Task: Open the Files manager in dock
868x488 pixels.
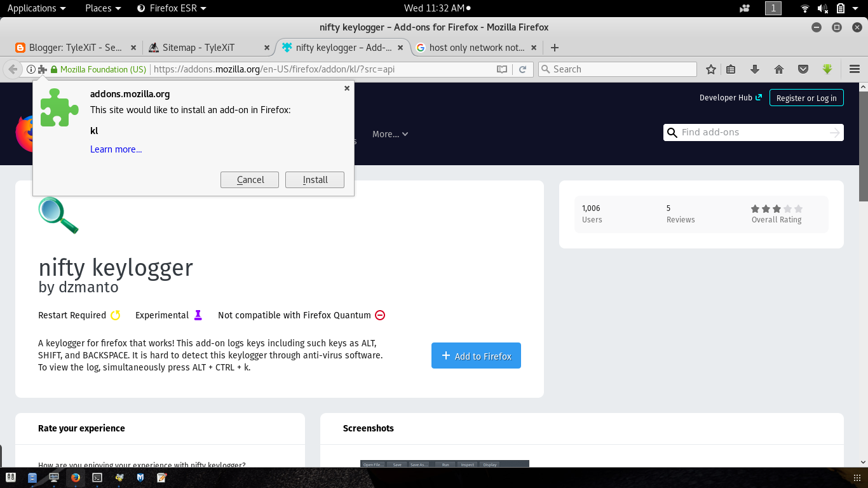Action: (x=32, y=477)
